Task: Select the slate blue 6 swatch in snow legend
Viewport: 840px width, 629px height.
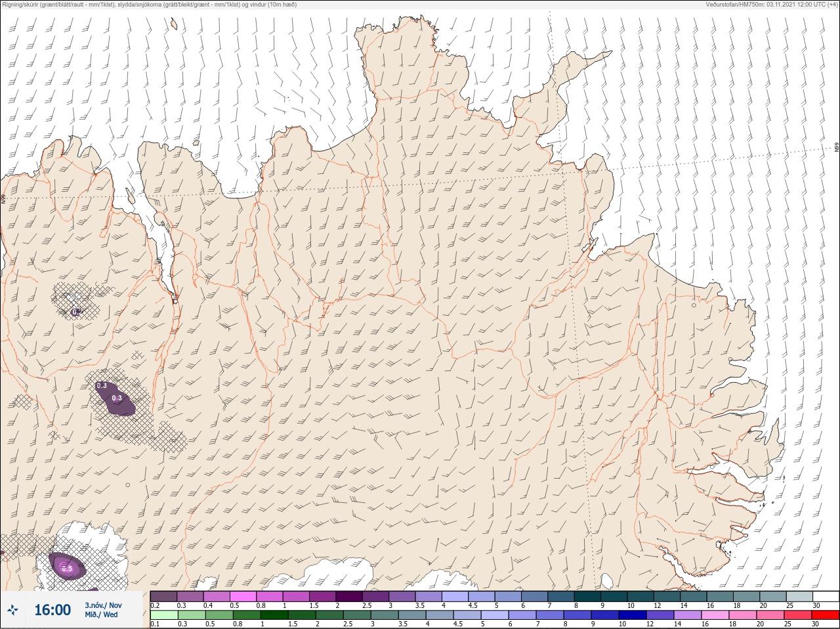Action: pos(535,596)
